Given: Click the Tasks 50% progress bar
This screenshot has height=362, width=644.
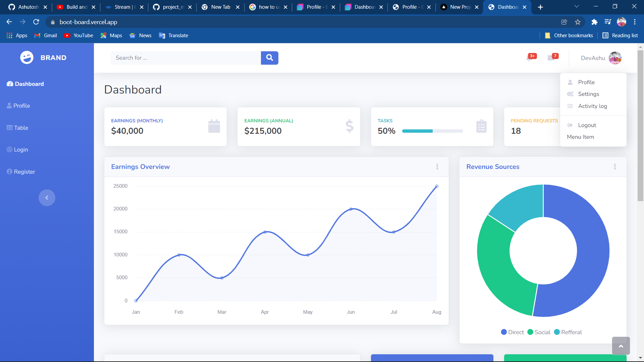Looking at the screenshot, I should [x=432, y=131].
